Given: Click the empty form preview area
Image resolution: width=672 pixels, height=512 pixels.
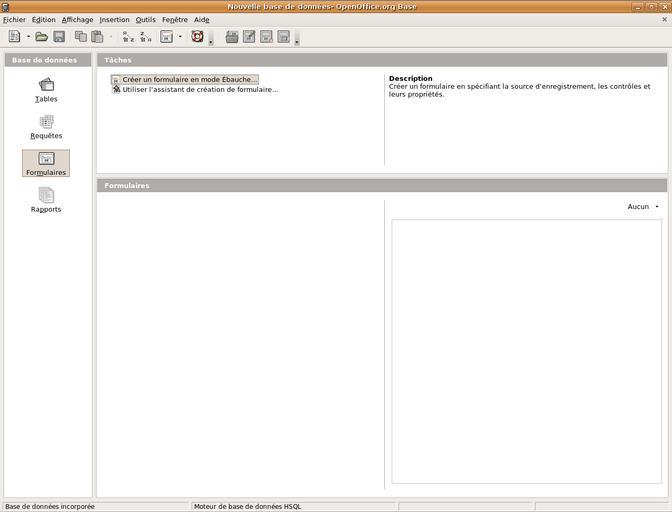Looking at the screenshot, I should click(526, 350).
